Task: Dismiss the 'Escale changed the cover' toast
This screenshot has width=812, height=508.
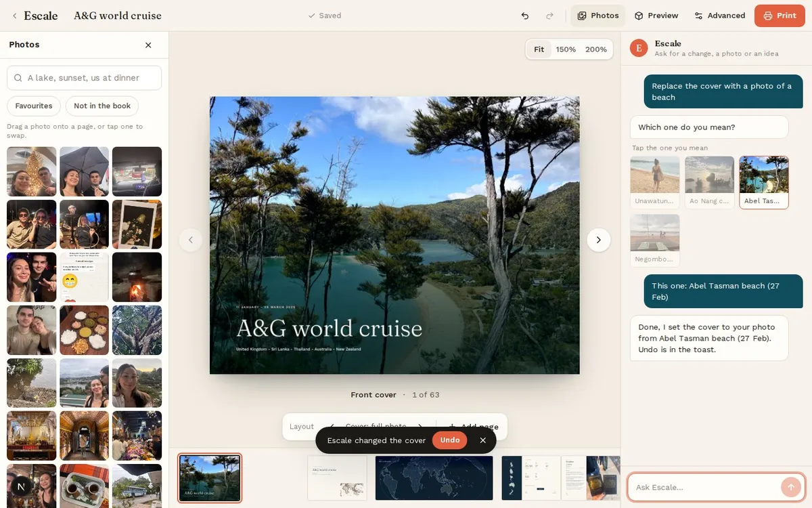Action: point(482,440)
